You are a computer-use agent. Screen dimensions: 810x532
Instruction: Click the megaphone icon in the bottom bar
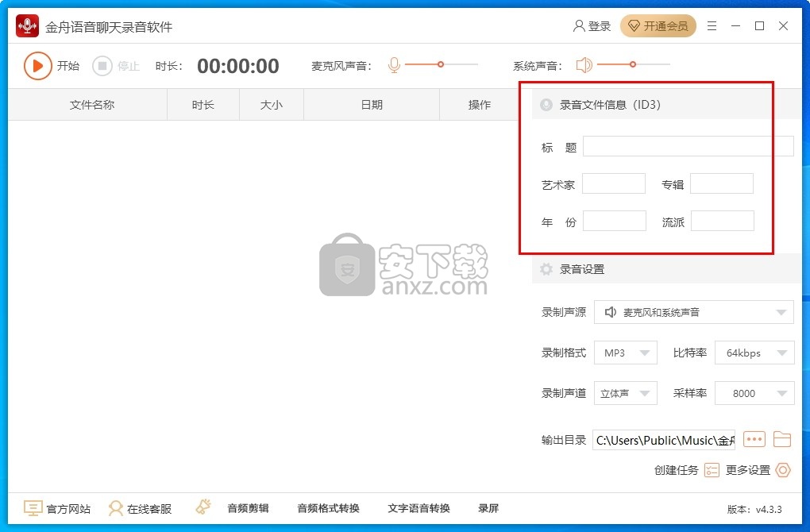[x=203, y=507]
